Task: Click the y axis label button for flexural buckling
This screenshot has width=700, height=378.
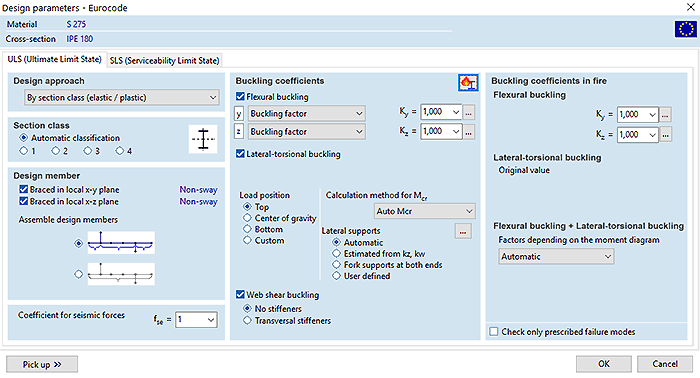Action: (x=239, y=114)
